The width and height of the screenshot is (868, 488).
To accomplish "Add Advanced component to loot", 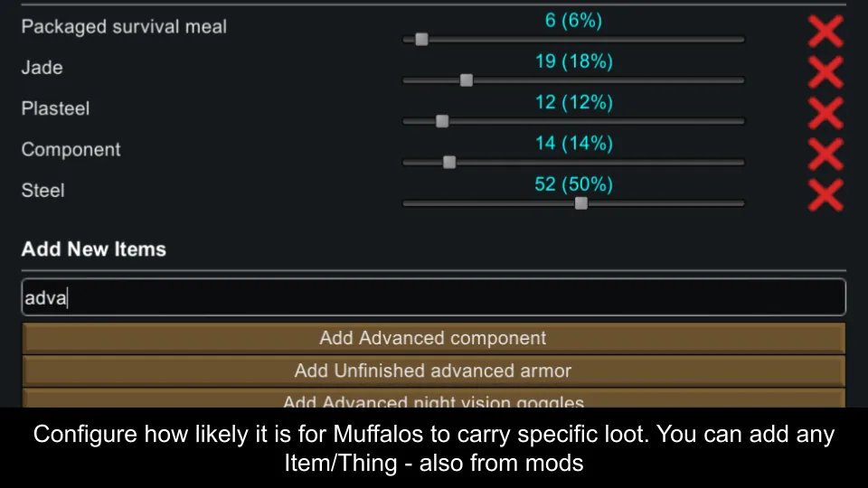I will tap(433, 338).
